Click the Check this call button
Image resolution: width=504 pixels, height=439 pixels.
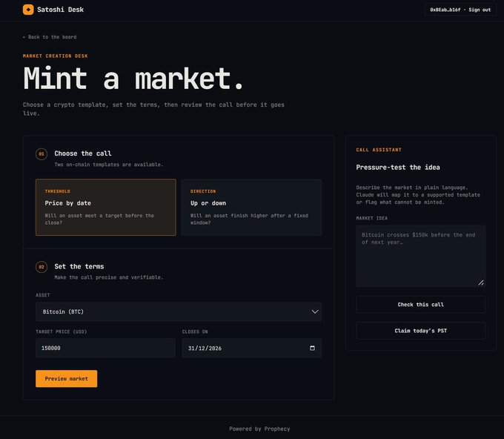[420, 304]
